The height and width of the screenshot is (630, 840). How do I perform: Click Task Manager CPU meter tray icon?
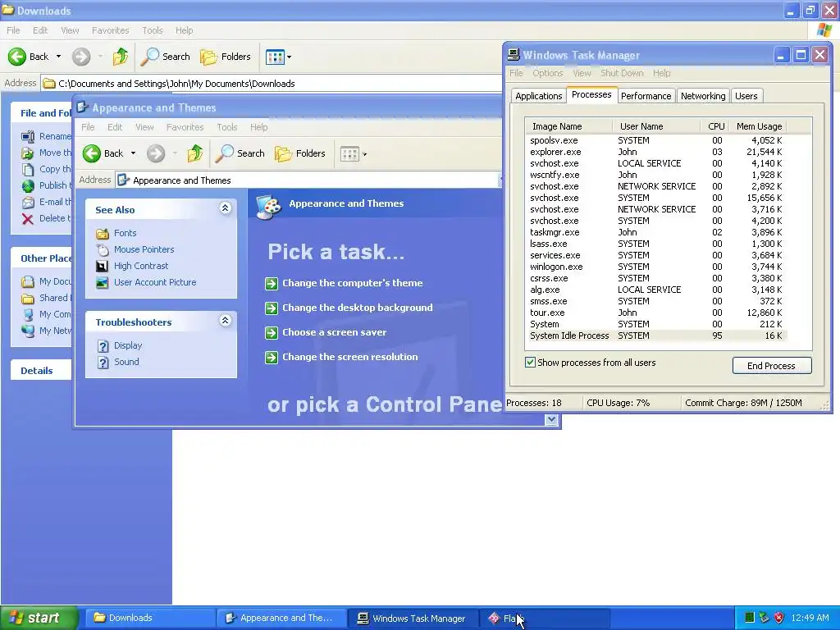click(x=750, y=618)
